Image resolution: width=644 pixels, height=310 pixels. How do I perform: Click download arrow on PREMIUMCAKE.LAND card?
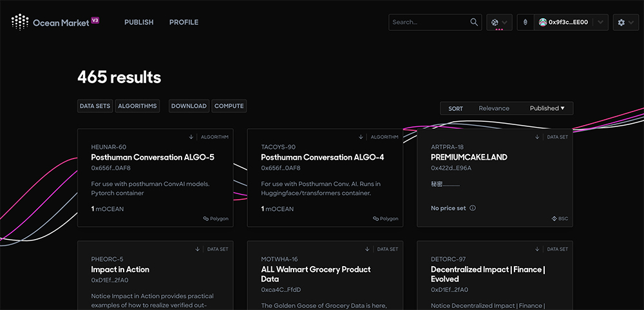[x=537, y=137]
